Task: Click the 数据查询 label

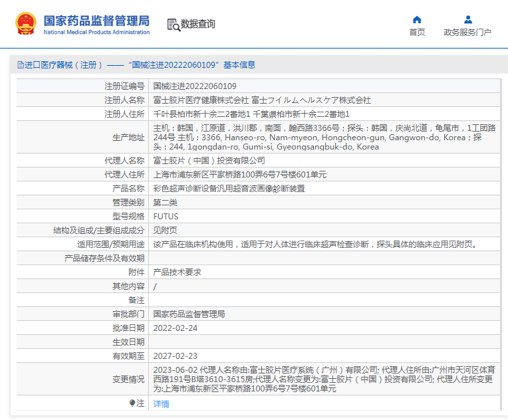Action: (x=197, y=24)
